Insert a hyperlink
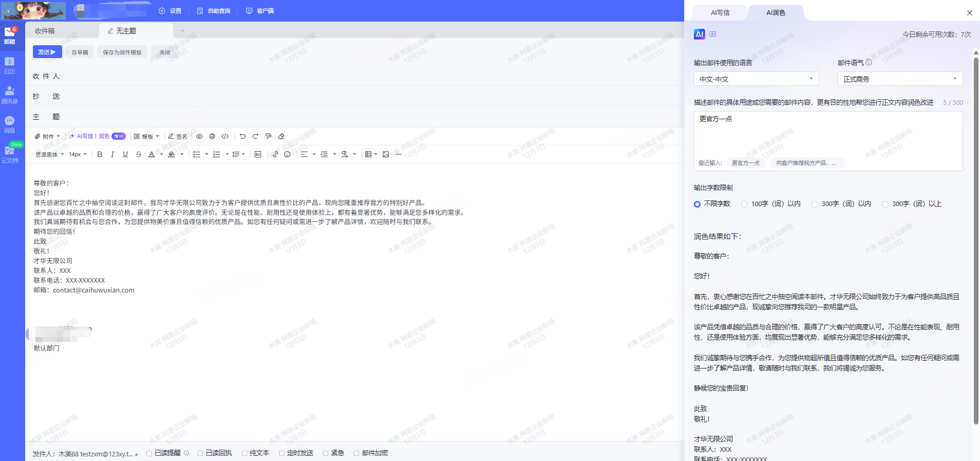The height and width of the screenshot is (461, 980). pyautogui.click(x=275, y=154)
